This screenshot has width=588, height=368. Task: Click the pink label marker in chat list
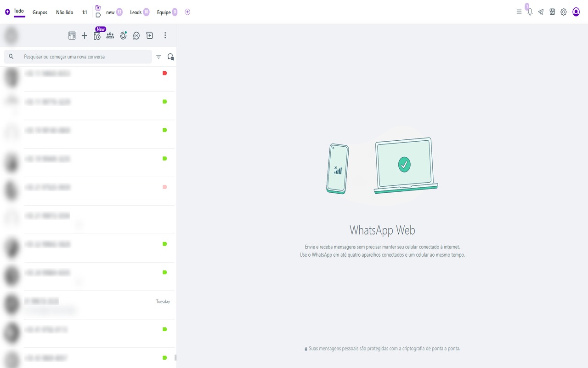tap(165, 187)
